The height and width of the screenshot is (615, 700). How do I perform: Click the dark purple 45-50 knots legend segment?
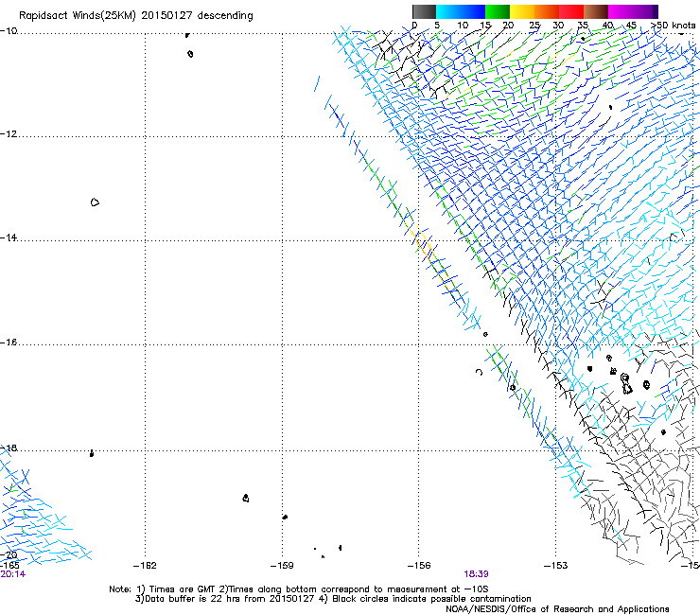pyautogui.click(x=645, y=11)
